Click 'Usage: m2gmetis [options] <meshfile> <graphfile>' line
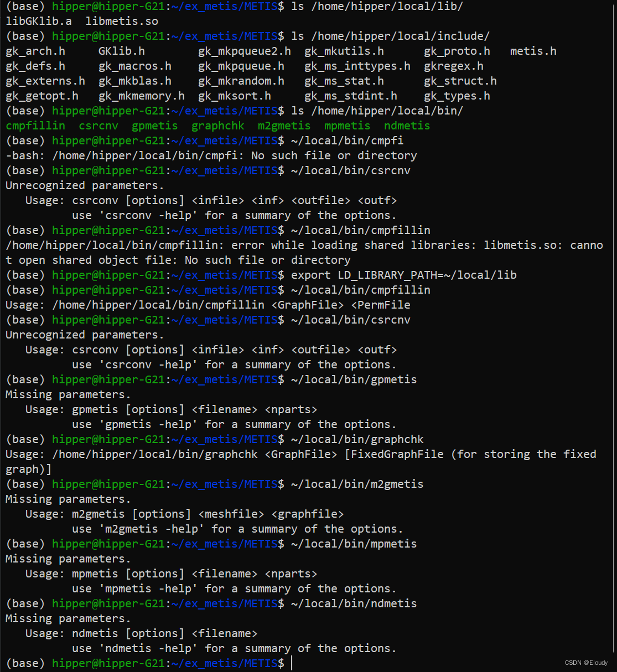The image size is (617, 672). (185, 514)
